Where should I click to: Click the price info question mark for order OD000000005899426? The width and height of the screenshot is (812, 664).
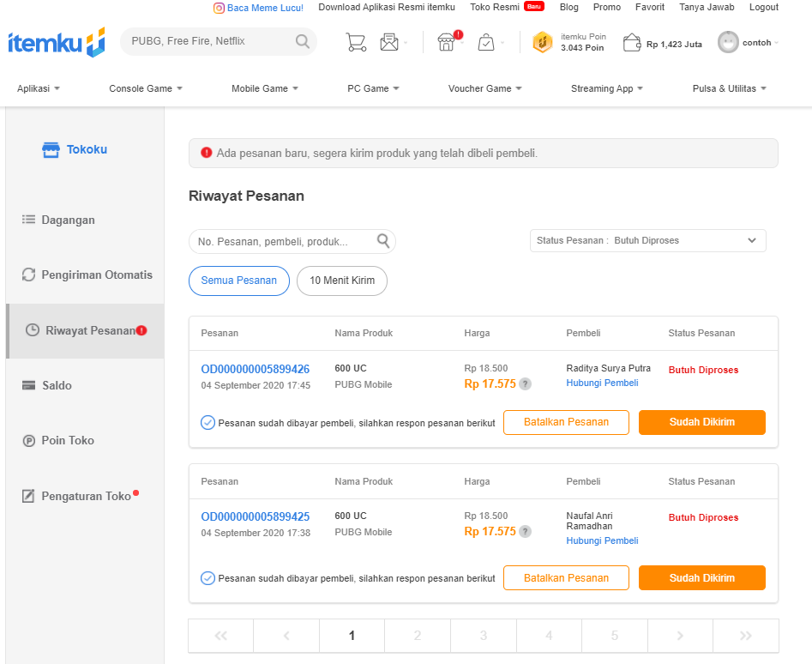point(526,384)
